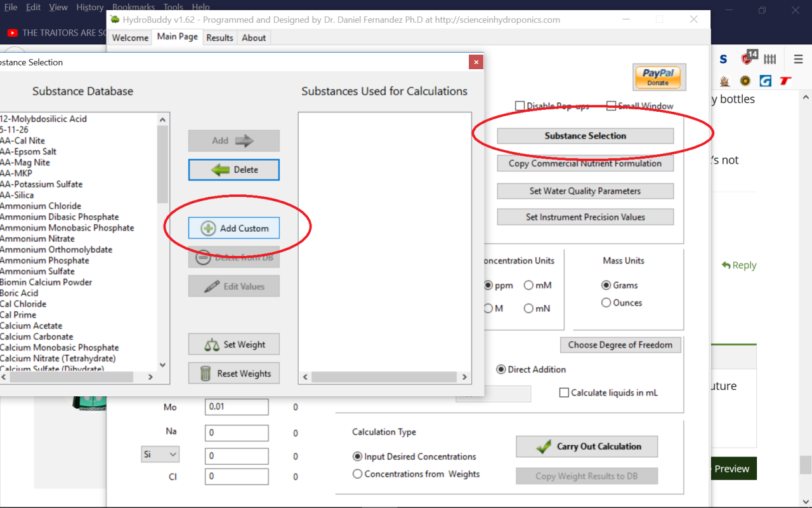
Task: Click the Substance Database scroll down arrow
Action: pos(162,364)
